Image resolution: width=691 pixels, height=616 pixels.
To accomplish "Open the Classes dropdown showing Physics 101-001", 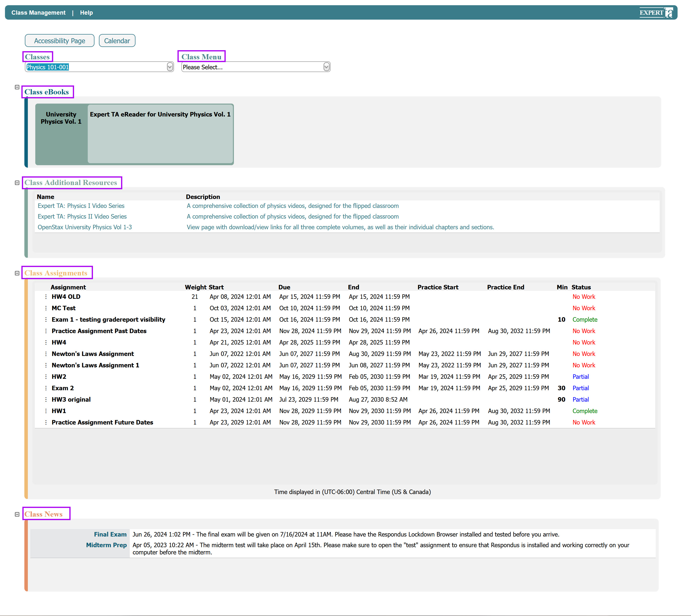I will click(x=99, y=67).
